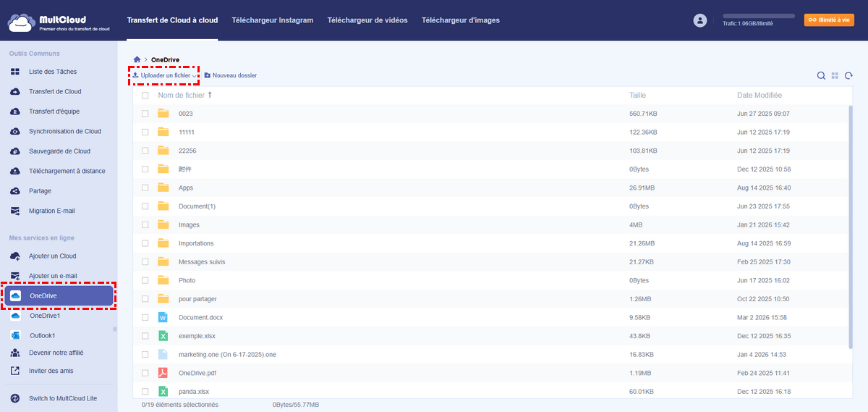Open Transfert de Cloud sidebar icon

coord(15,92)
